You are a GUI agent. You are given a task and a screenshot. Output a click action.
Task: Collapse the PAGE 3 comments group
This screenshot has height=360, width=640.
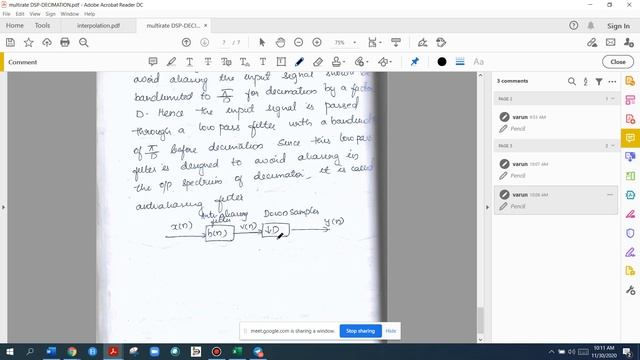click(x=612, y=146)
